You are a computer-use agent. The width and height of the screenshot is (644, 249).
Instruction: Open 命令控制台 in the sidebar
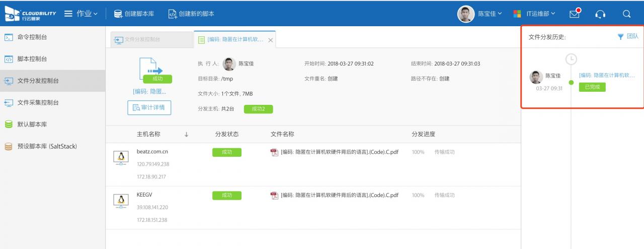32,37
